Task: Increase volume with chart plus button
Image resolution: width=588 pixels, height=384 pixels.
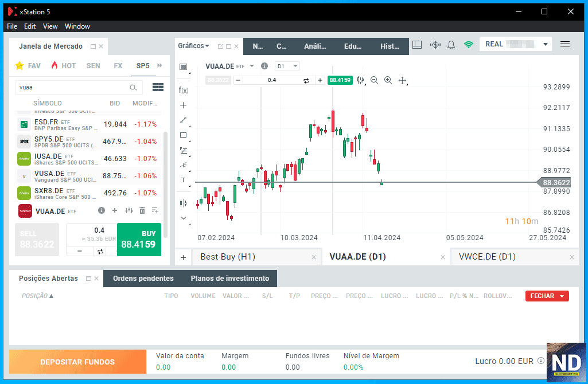Action: pyautogui.click(x=320, y=80)
